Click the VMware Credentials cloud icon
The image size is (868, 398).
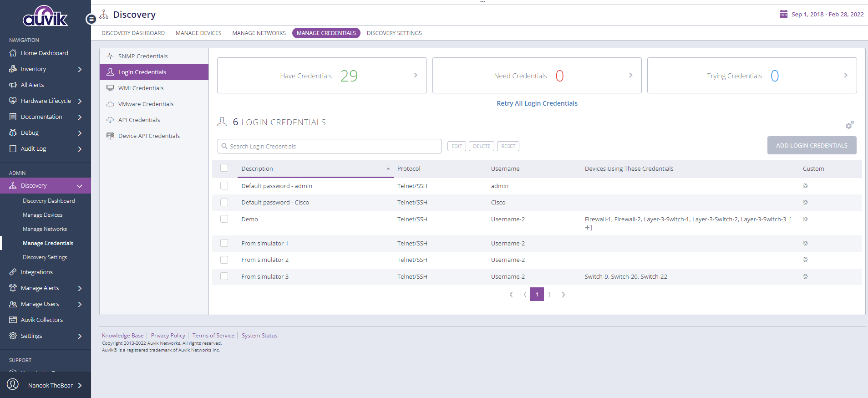coord(110,104)
